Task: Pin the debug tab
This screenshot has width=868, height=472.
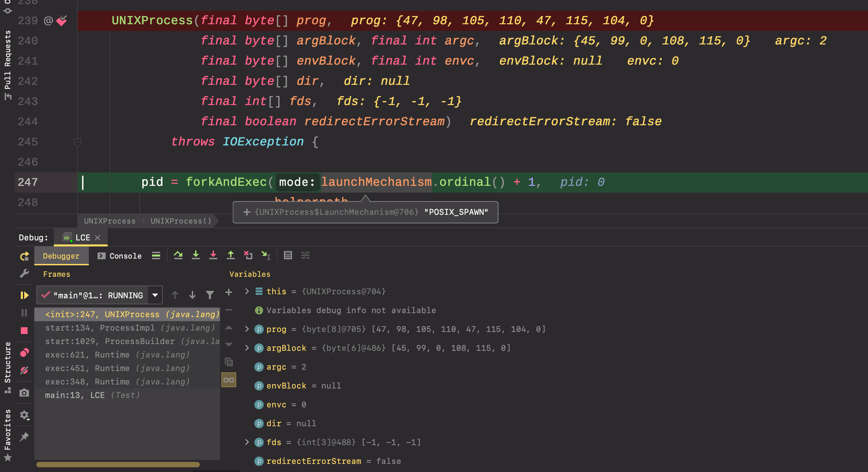Action: [24, 437]
